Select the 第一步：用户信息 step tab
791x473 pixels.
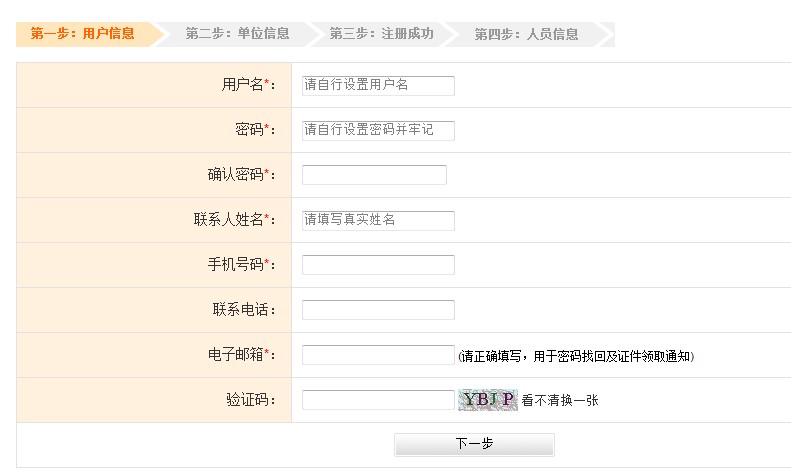(83, 34)
